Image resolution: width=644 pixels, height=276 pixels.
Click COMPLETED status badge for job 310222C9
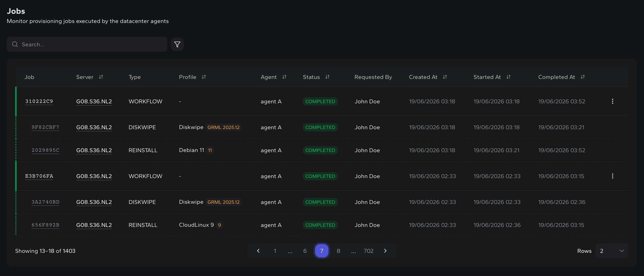[320, 101]
